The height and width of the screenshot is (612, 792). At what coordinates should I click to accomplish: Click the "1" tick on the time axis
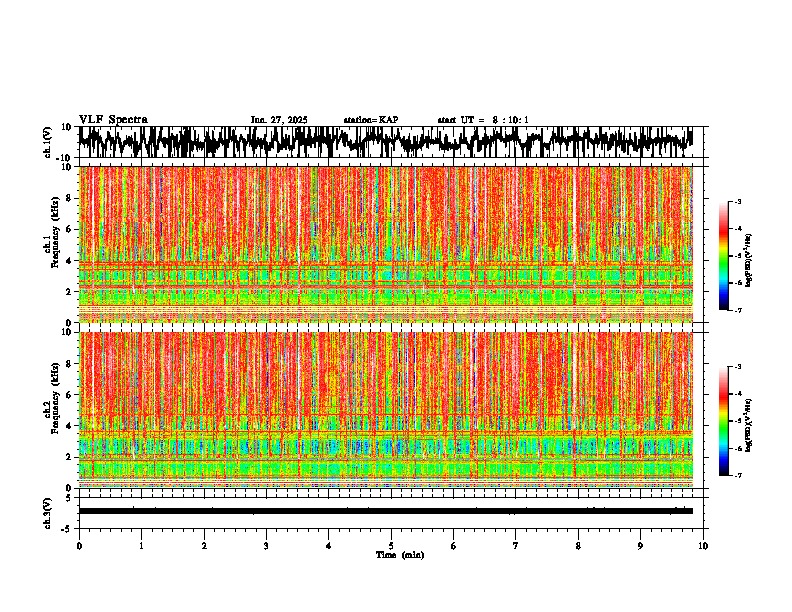click(x=141, y=546)
